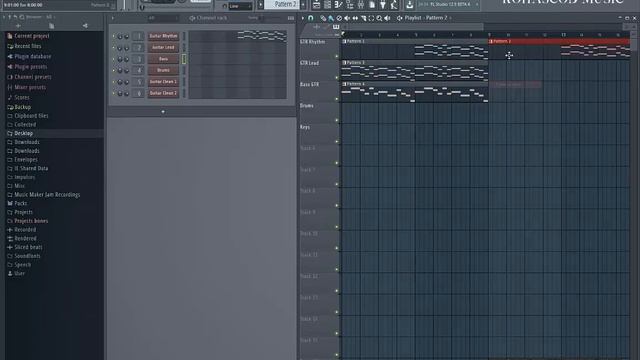This screenshot has width=640, height=360.
Task: Mute the Guitar Rhythm channel LED
Action: coord(113,36)
